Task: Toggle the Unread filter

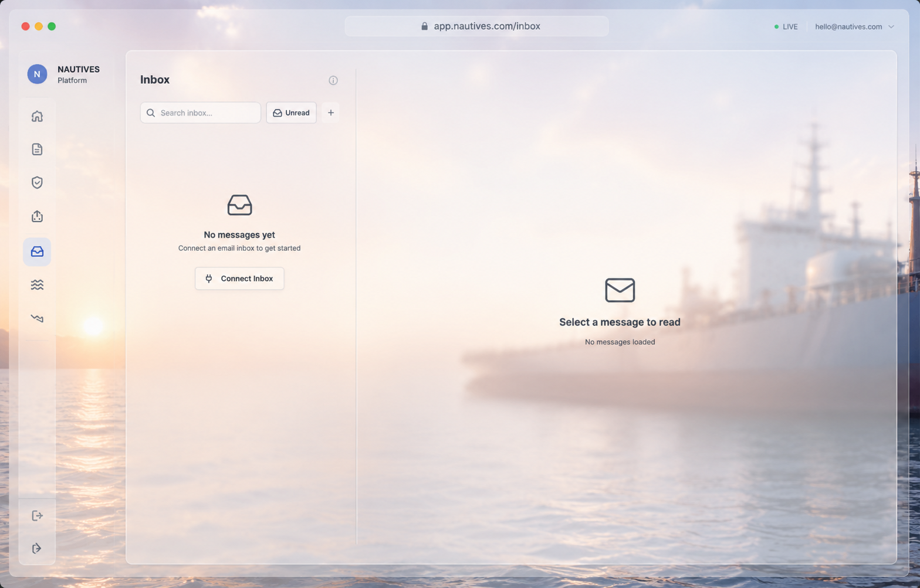Action: pyautogui.click(x=291, y=113)
